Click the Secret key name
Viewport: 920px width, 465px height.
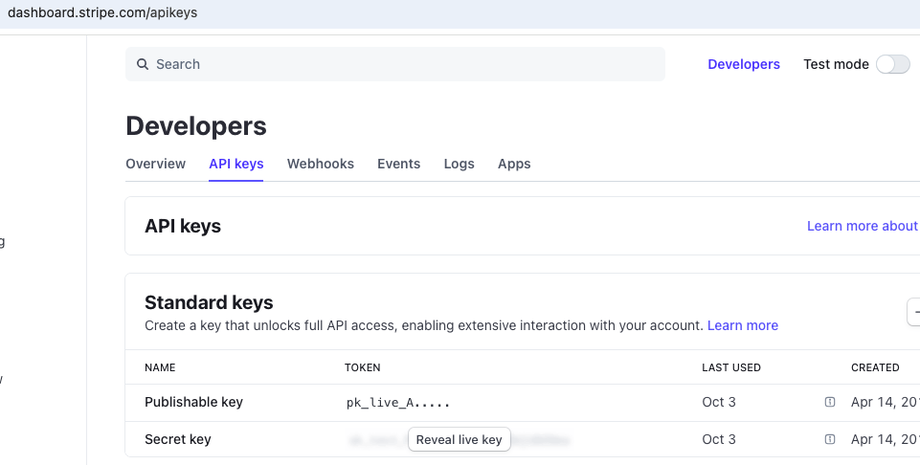coord(178,439)
